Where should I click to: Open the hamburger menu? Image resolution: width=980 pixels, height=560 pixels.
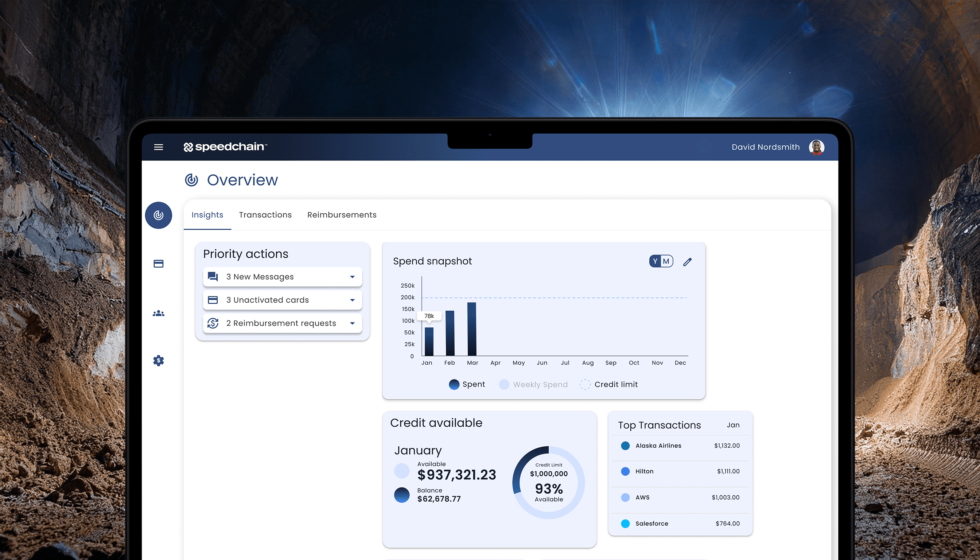coord(159,147)
